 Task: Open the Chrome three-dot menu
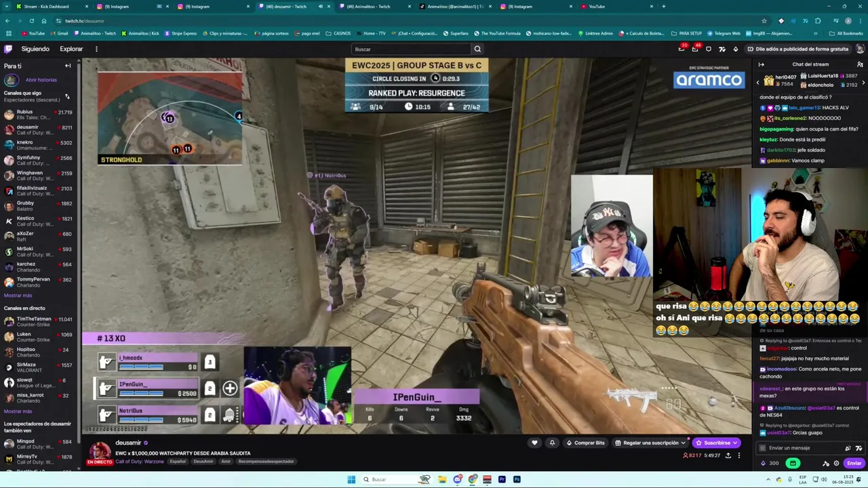pyautogui.click(x=860, y=21)
